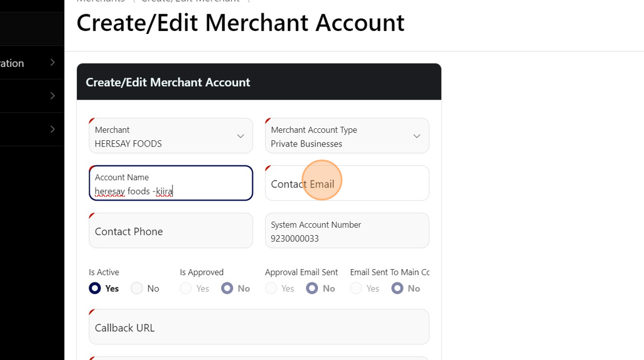Click the dark Create/Edit Merchant Account card header
The image size is (644, 360).
point(259,82)
